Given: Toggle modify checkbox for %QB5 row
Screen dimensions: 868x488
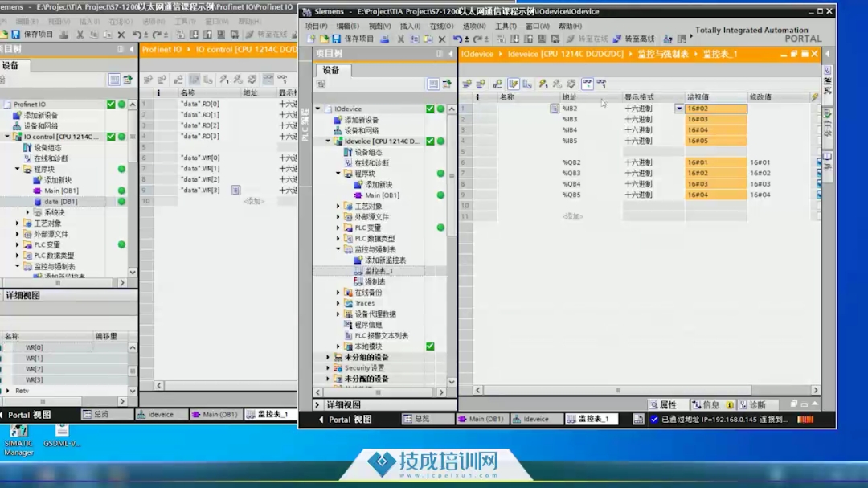Looking at the screenshot, I should 819,195.
